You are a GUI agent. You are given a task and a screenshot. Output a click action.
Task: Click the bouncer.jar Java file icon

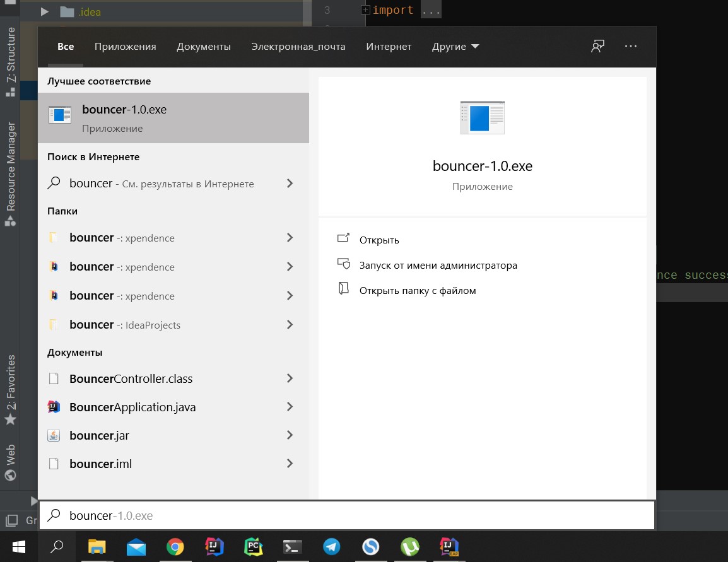tap(54, 435)
